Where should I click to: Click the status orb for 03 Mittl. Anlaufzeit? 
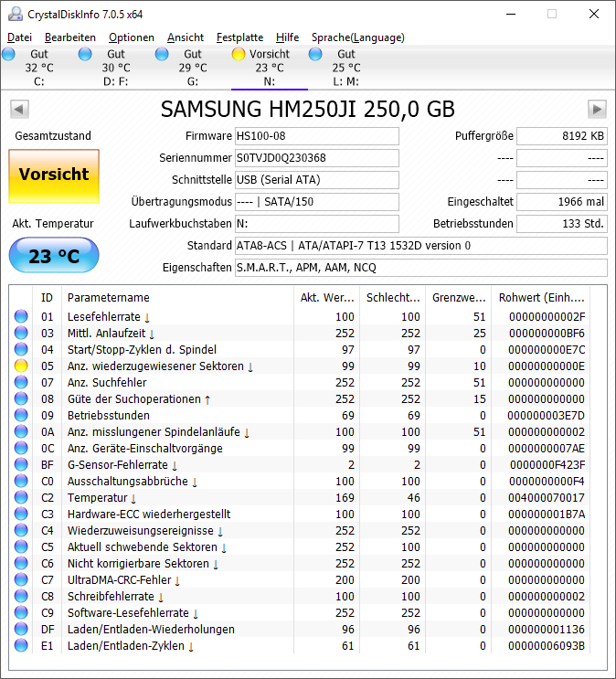pos(21,333)
